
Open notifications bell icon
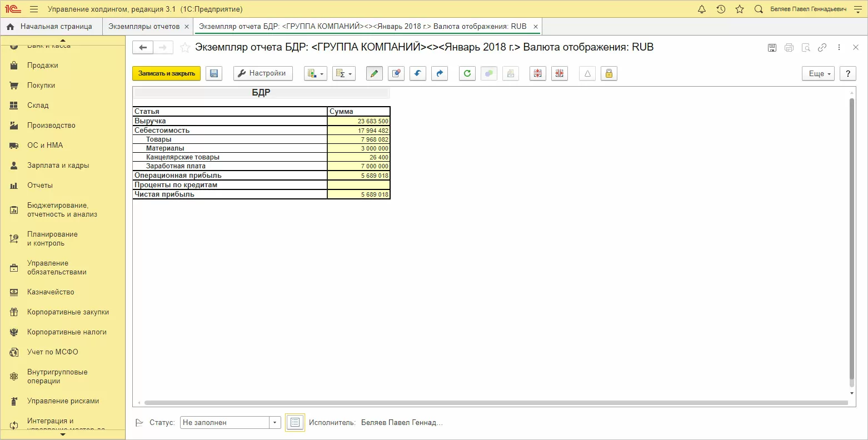(x=702, y=9)
